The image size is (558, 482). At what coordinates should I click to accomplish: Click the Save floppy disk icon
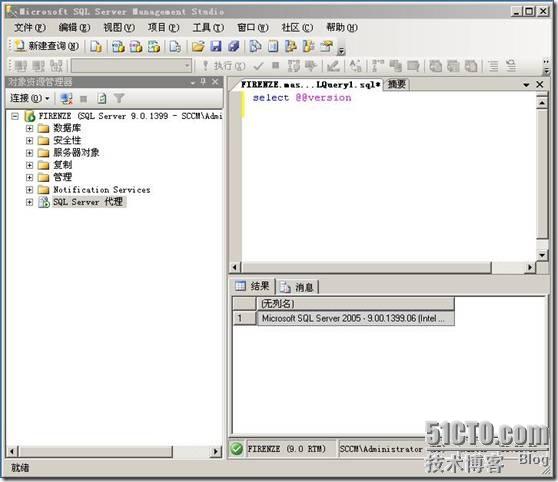pos(216,46)
